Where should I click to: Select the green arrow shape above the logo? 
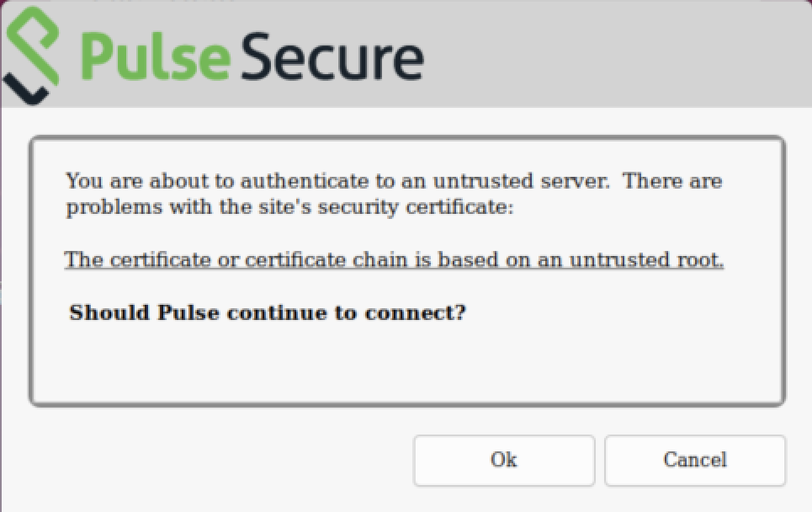coord(29,25)
